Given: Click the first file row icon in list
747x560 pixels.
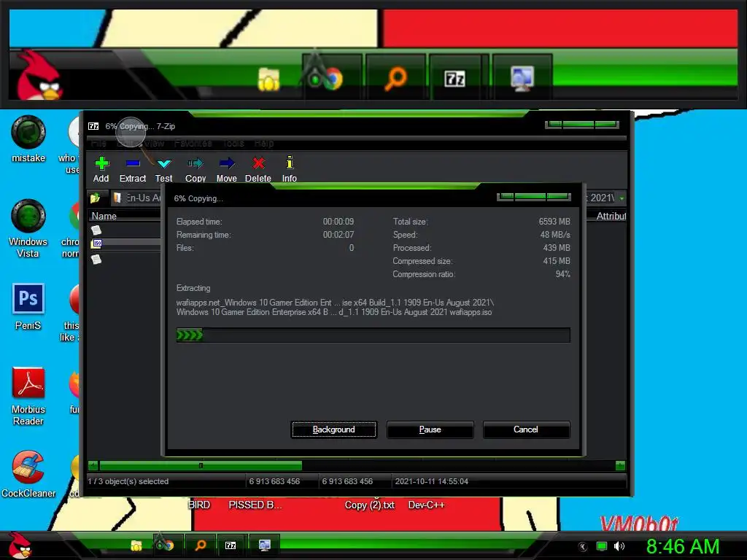Looking at the screenshot, I should [x=97, y=230].
